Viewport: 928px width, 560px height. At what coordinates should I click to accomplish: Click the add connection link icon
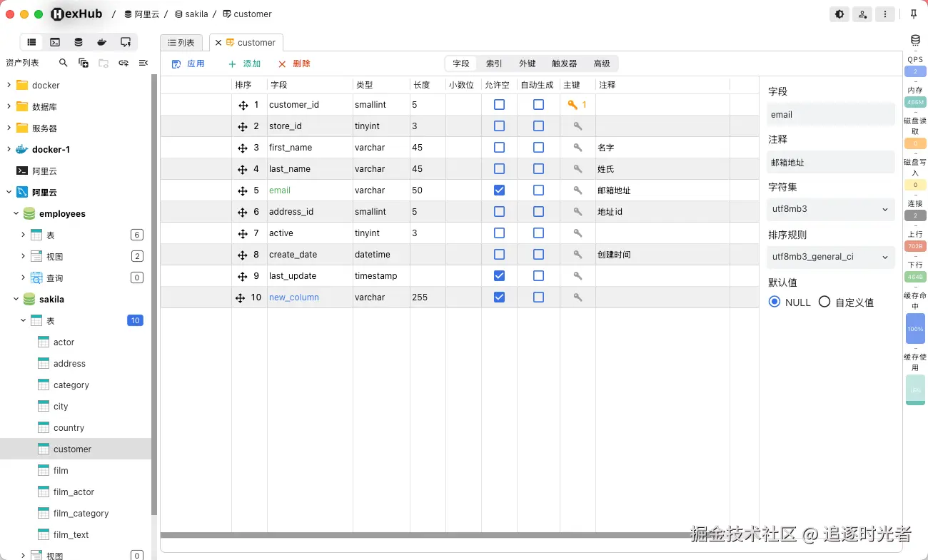[123, 63]
